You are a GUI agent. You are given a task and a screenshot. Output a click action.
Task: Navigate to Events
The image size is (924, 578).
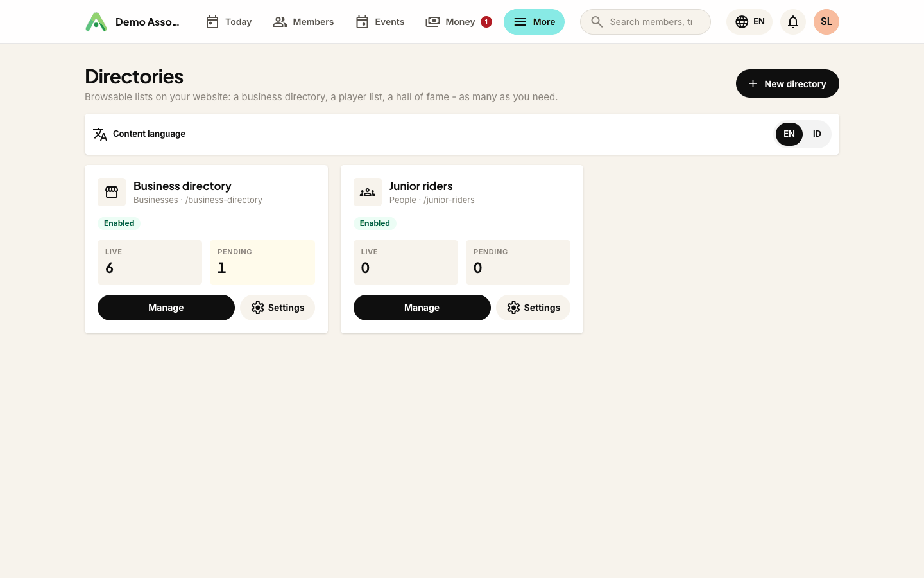pyautogui.click(x=380, y=22)
